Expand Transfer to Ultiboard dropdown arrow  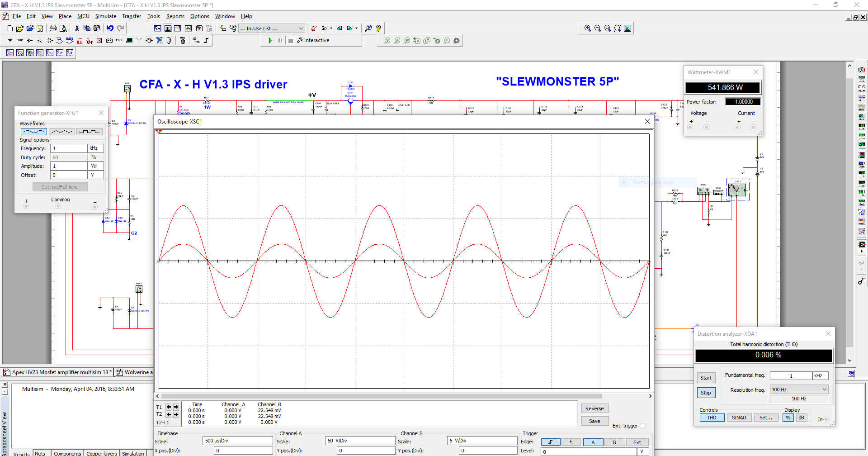(331, 28)
